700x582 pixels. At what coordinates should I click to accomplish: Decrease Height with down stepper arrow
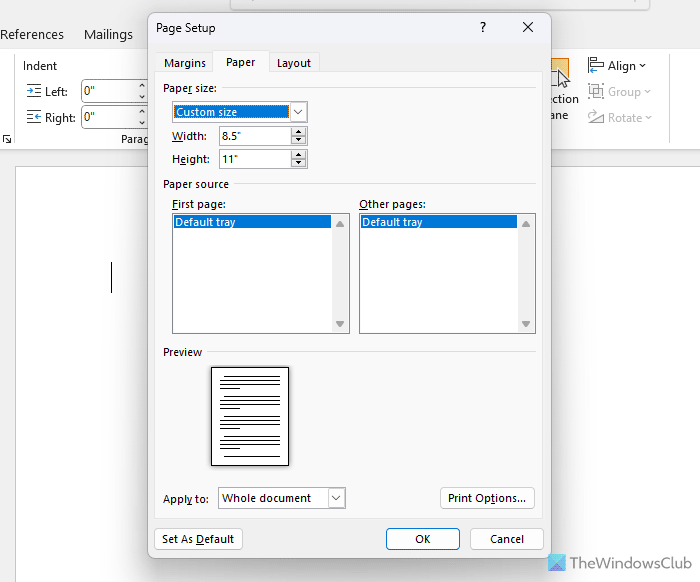click(x=298, y=163)
